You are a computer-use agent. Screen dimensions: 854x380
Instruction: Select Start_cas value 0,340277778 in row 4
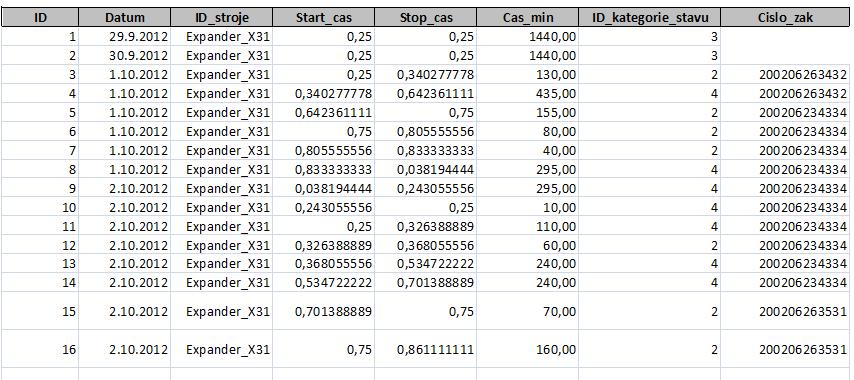click(324, 94)
